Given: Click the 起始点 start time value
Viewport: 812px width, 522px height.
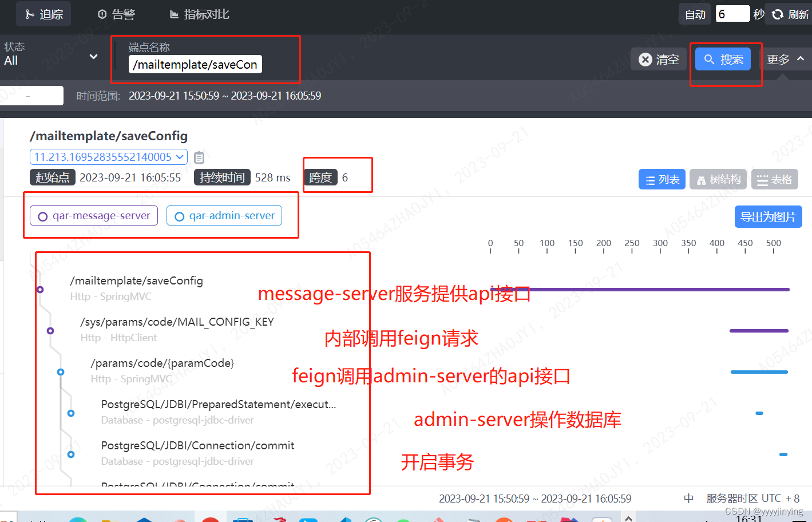Looking at the screenshot, I should coord(130,177).
